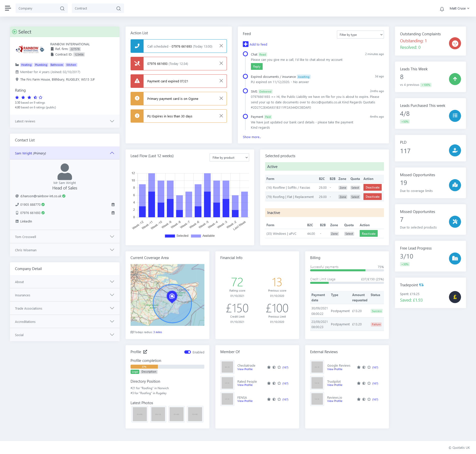Image resolution: width=476 pixels, height=454 pixels.
Task: Deactivate the Roofline Soffits Fascias product
Action: click(372, 187)
